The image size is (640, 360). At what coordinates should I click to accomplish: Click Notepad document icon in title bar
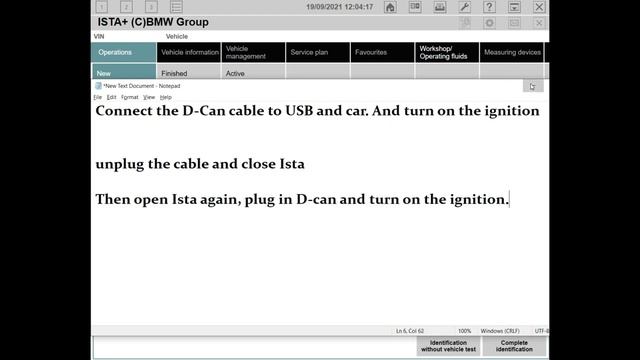tap(98, 86)
